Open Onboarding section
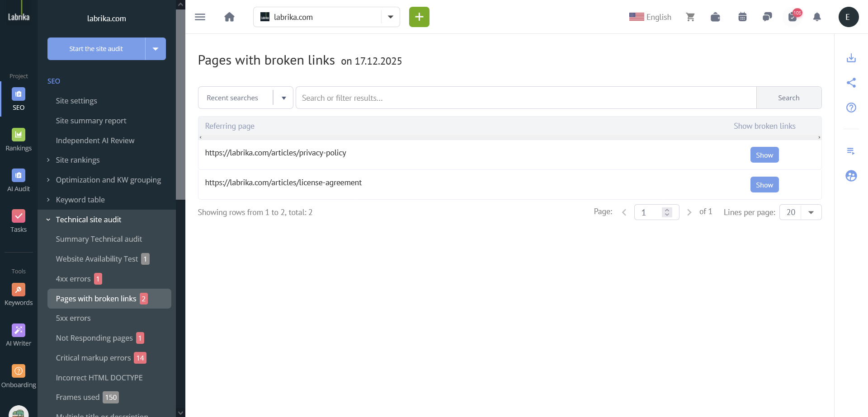The image size is (868, 417). pyautogui.click(x=19, y=376)
